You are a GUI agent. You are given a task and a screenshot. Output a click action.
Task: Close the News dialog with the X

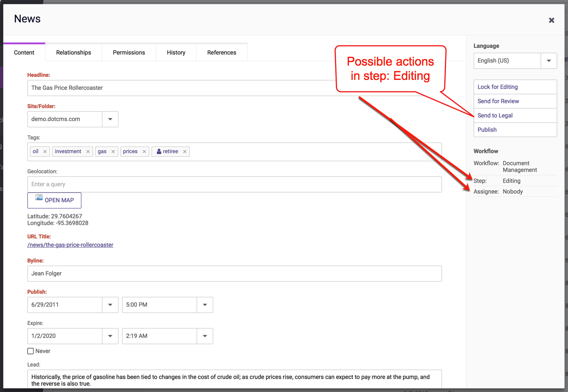click(x=551, y=20)
